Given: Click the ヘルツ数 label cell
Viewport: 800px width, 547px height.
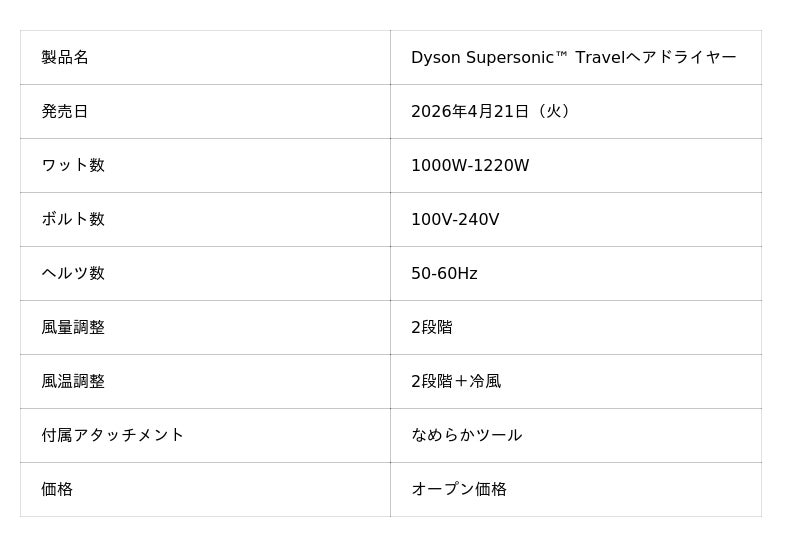Looking at the screenshot, I should pos(73,274).
